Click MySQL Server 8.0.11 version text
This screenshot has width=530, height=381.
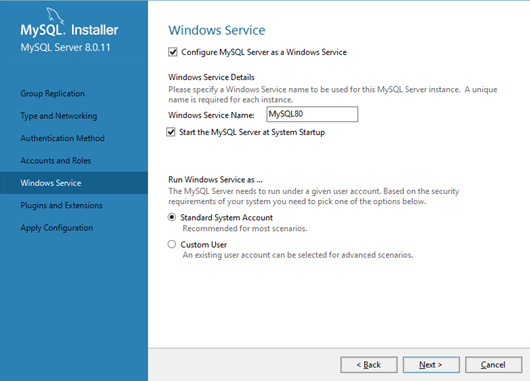pos(65,47)
